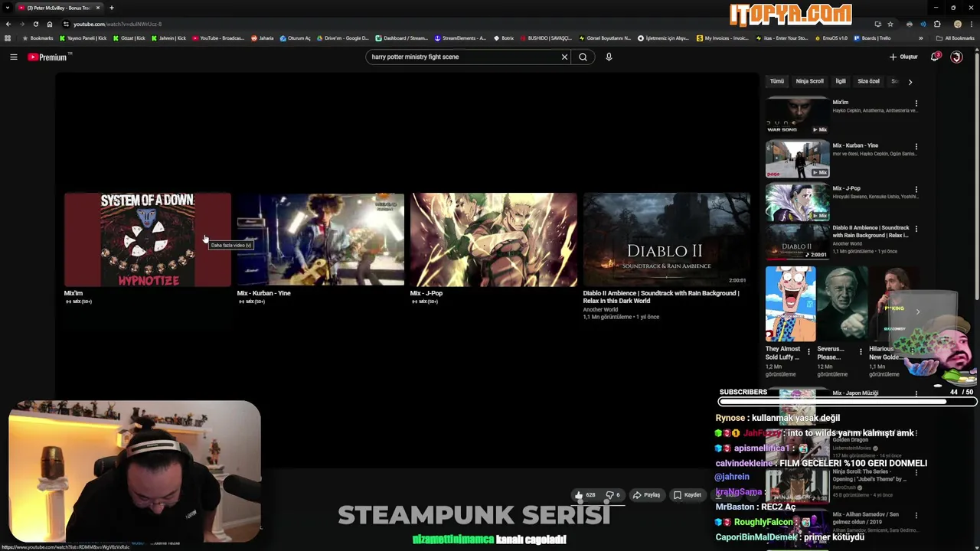Open Diablo II Ambience title link under endscreen
Viewport: 980px width, 551px height.
point(661,297)
